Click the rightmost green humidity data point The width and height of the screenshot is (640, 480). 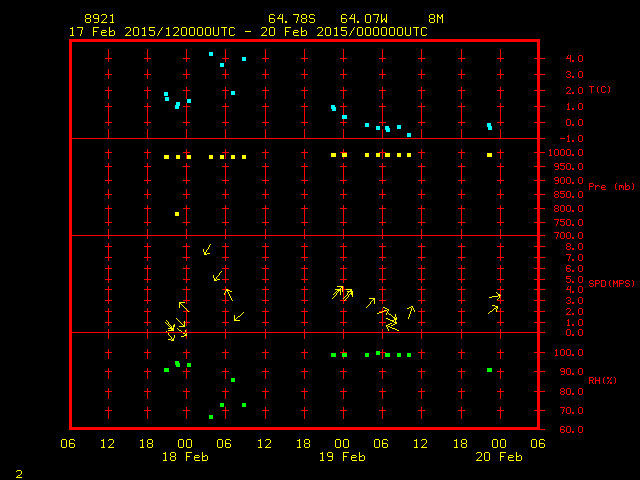tap(489, 370)
